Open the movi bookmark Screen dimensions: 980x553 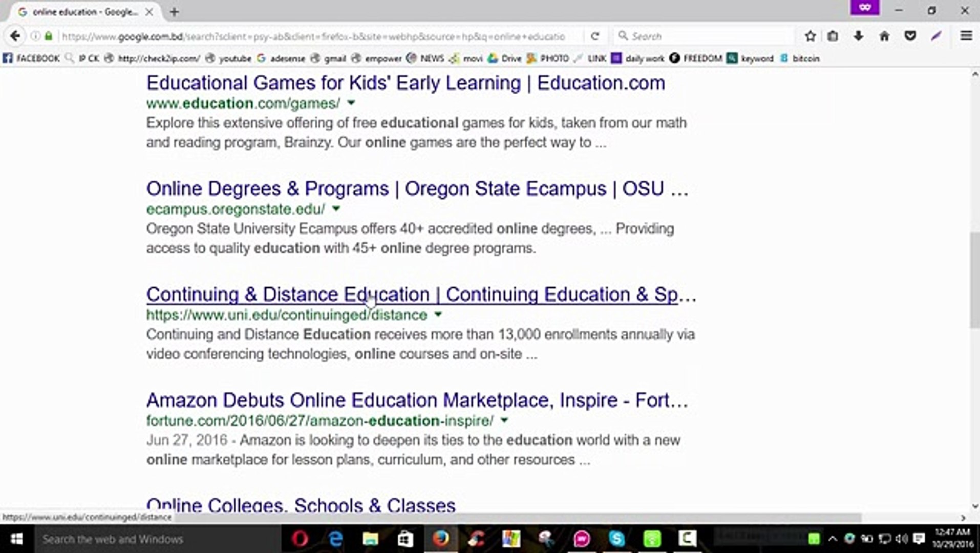[x=466, y=58]
